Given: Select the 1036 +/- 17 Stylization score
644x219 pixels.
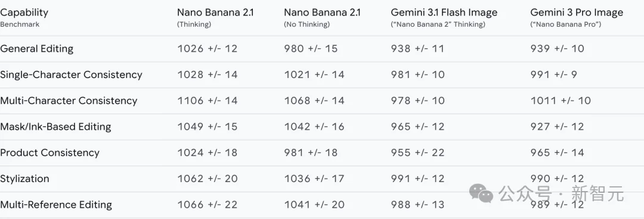Looking at the screenshot, I should [x=314, y=179].
